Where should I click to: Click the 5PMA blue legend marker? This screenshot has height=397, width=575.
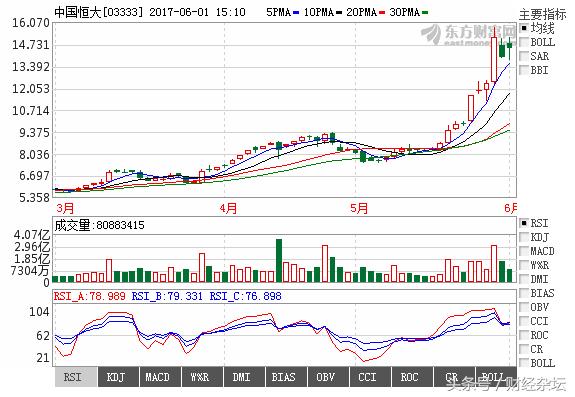coord(296,13)
